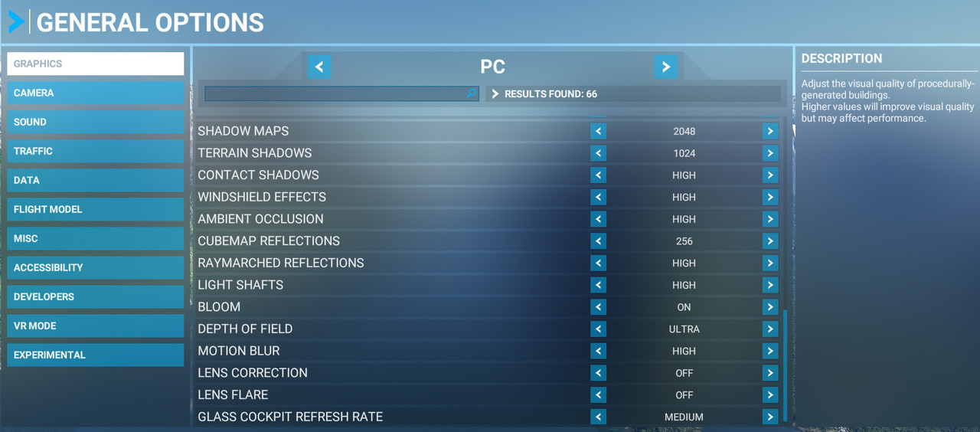Increase the Shadow Maps value with right arrow

click(x=770, y=131)
